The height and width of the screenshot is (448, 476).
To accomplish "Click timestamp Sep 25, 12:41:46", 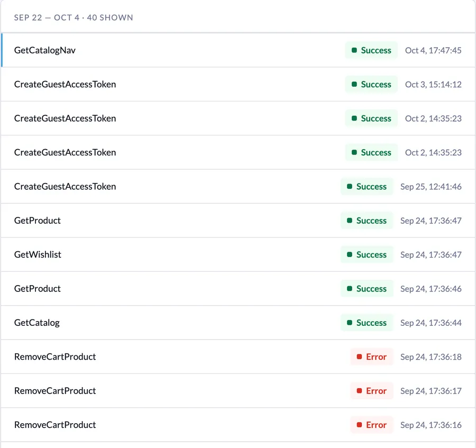I will pyautogui.click(x=431, y=186).
